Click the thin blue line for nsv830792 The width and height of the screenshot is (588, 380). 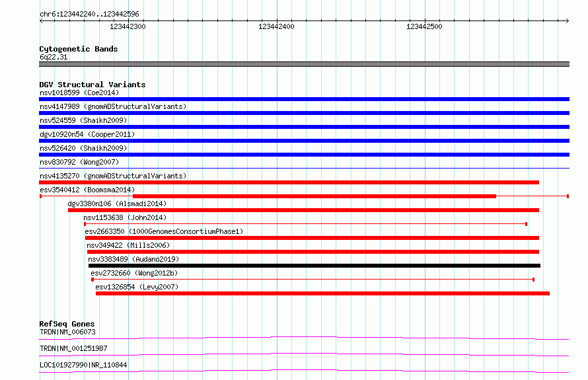pos(304,168)
